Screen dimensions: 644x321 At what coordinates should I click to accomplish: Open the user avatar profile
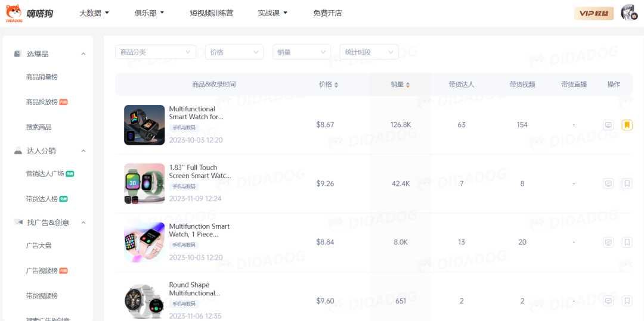629,14
